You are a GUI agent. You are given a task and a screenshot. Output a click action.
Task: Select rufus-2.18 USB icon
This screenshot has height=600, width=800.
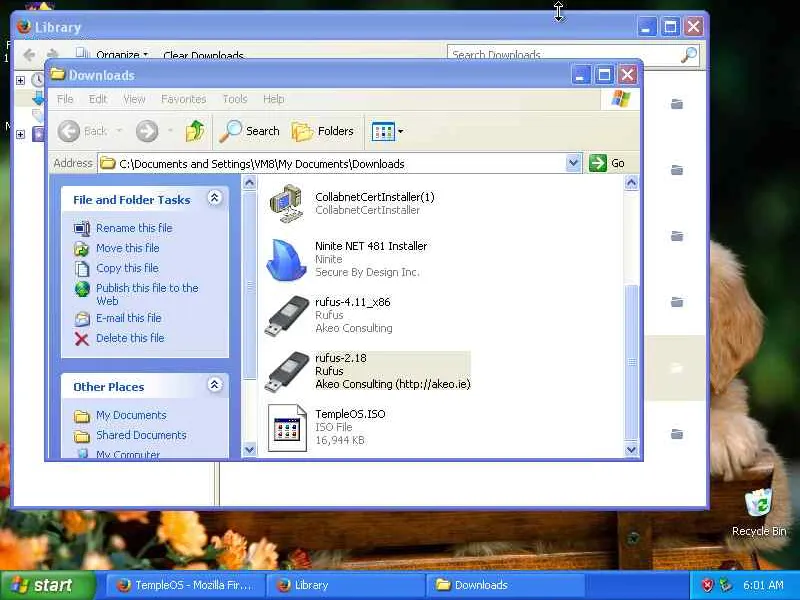coord(287,372)
